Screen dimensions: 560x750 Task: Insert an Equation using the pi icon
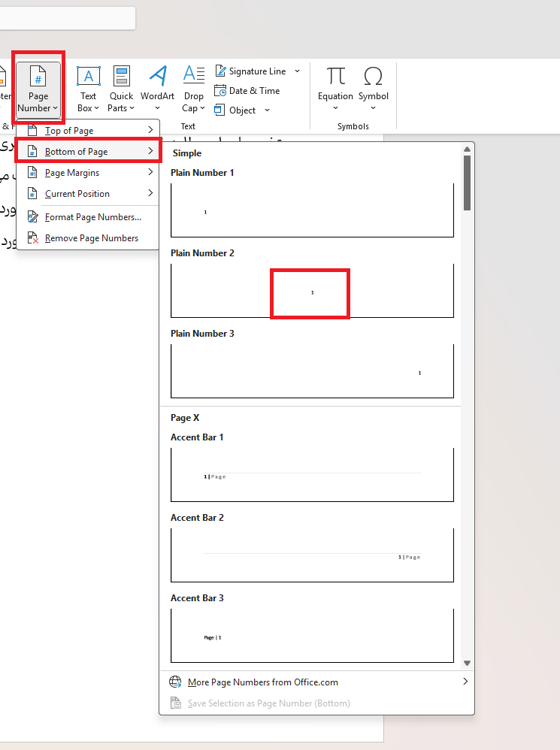pos(335,77)
